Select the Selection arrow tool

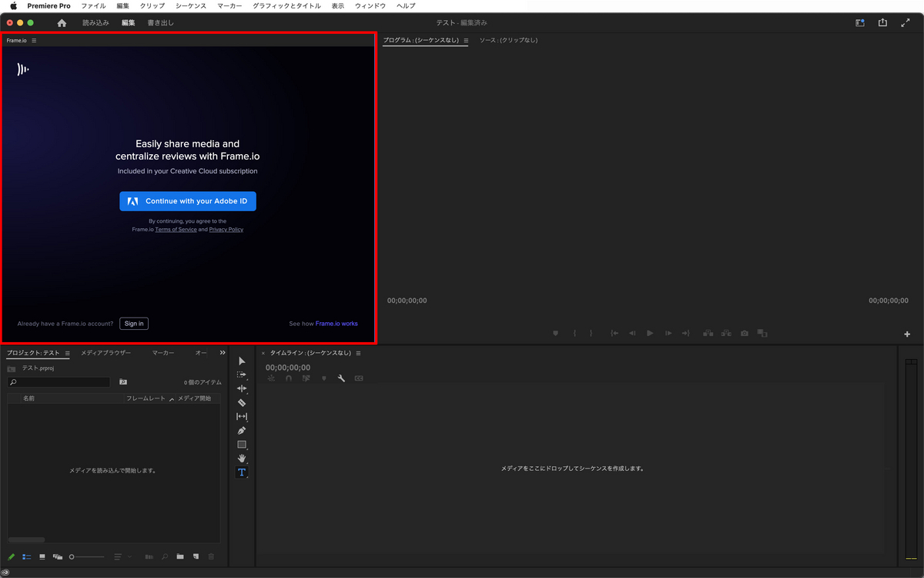pyautogui.click(x=242, y=361)
